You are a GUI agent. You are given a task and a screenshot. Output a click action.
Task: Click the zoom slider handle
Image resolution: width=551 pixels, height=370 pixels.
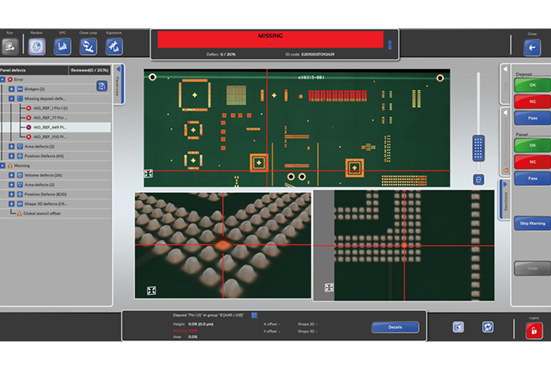pos(478,148)
